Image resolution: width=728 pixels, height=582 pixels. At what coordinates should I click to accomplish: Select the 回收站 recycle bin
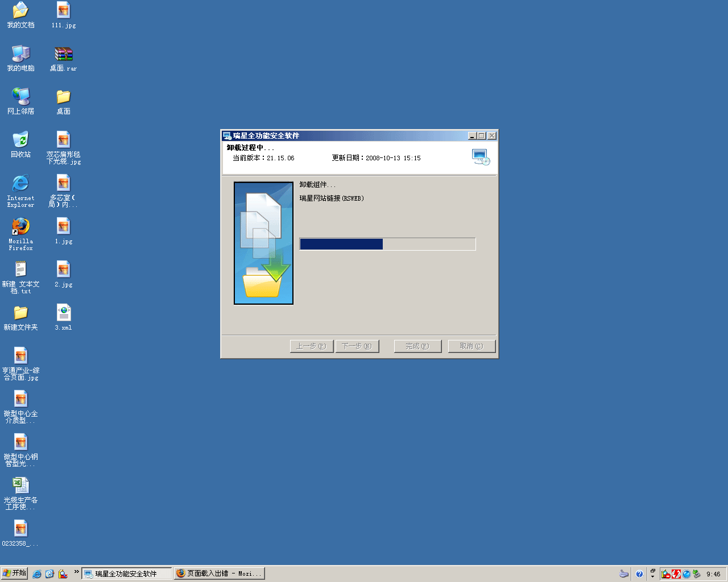tap(20, 144)
